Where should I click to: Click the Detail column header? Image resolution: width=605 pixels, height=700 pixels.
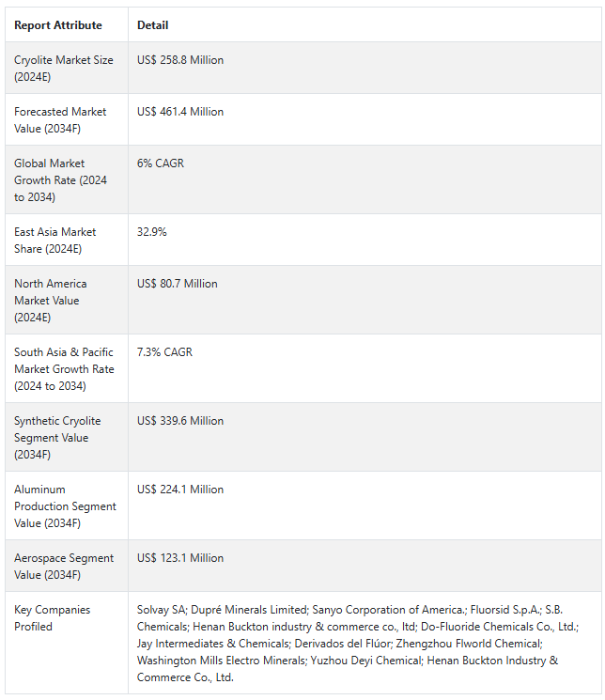click(x=153, y=25)
